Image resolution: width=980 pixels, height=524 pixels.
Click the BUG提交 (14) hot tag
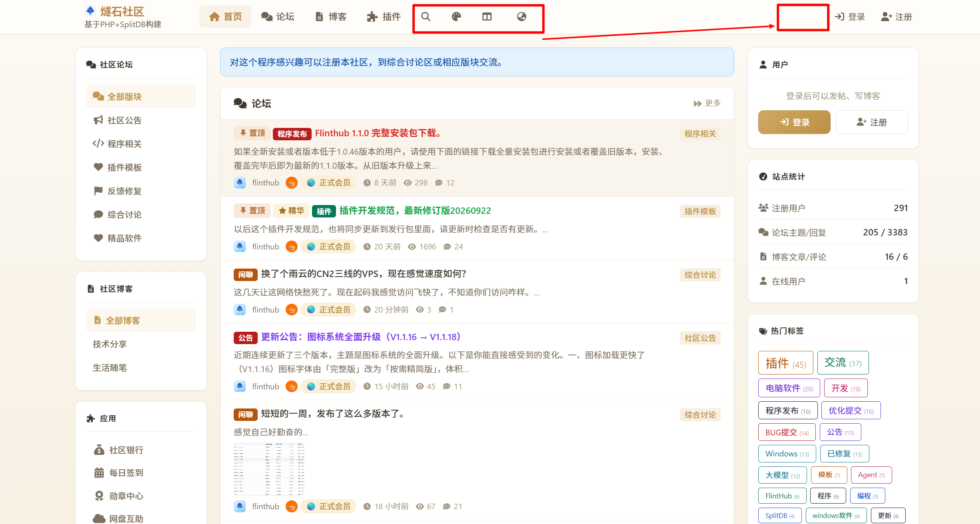(787, 432)
